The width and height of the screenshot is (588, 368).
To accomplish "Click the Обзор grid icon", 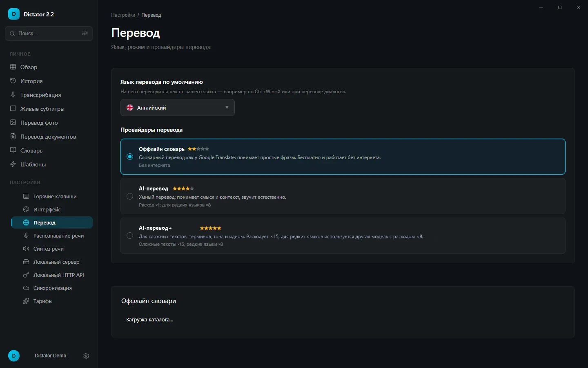I will pyautogui.click(x=13, y=67).
